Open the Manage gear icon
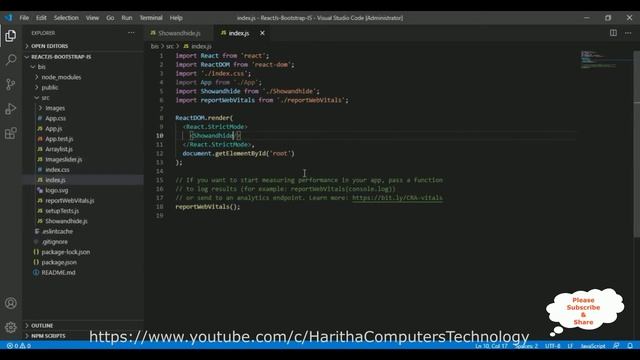This screenshot has width=640, height=360. [11, 327]
